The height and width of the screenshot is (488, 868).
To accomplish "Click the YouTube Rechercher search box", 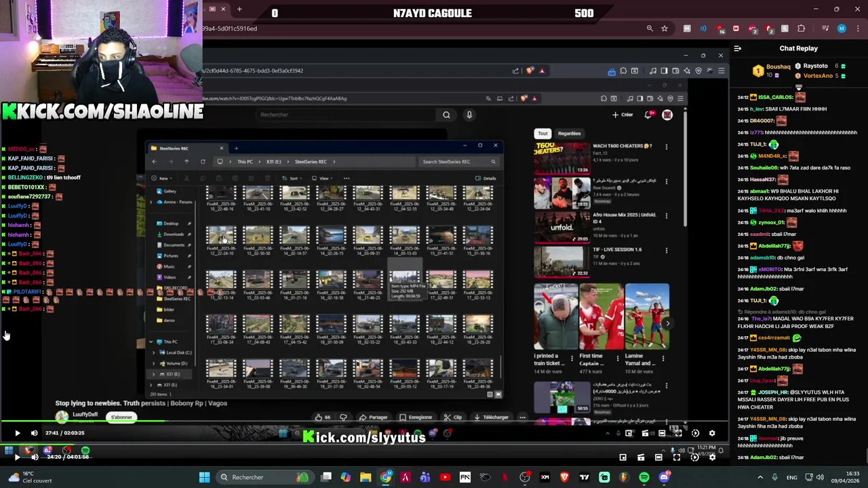I will click(346, 115).
